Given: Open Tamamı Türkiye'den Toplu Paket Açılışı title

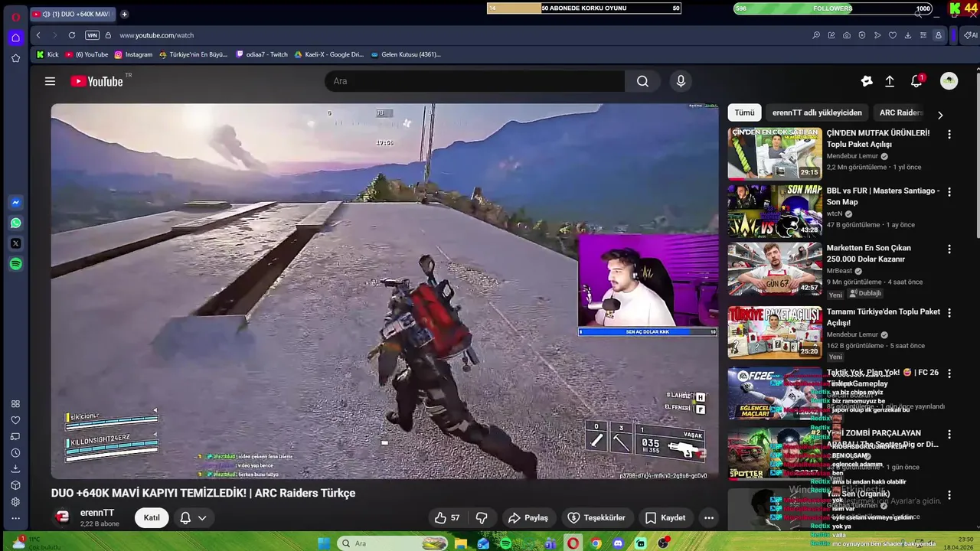Looking at the screenshot, I should [884, 317].
